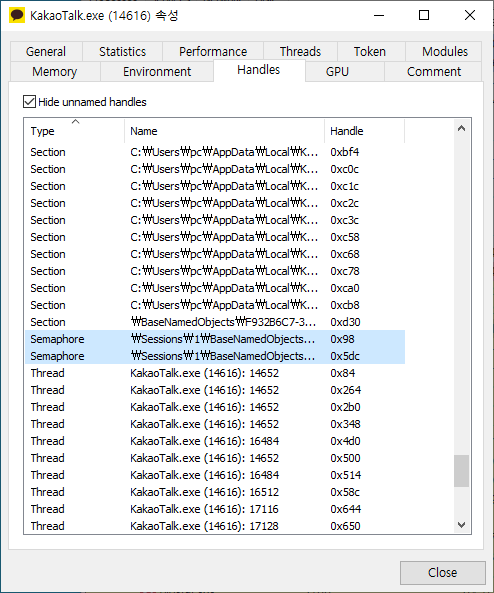
Task: Select Thread 16512 row with handle 0x58c
Action: (x=215, y=492)
